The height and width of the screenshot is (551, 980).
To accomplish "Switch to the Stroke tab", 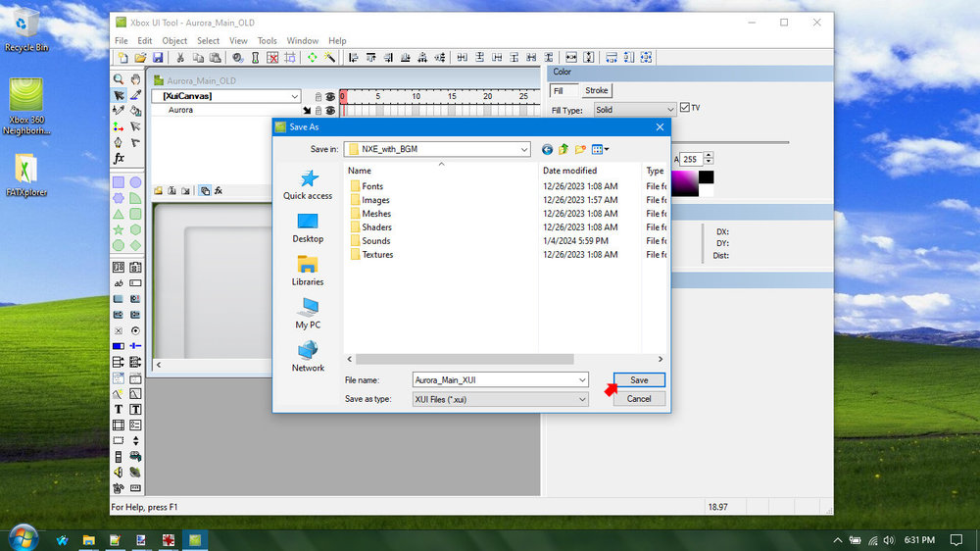I will 596,90.
